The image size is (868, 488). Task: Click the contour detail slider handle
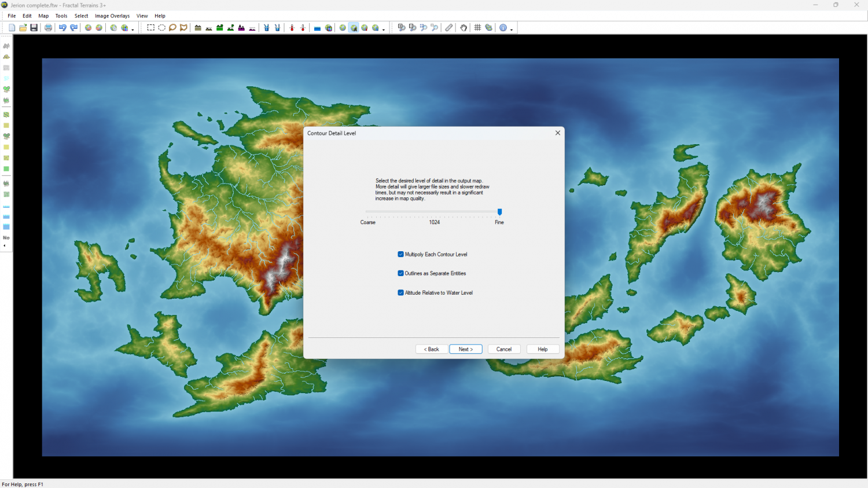pos(499,212)
